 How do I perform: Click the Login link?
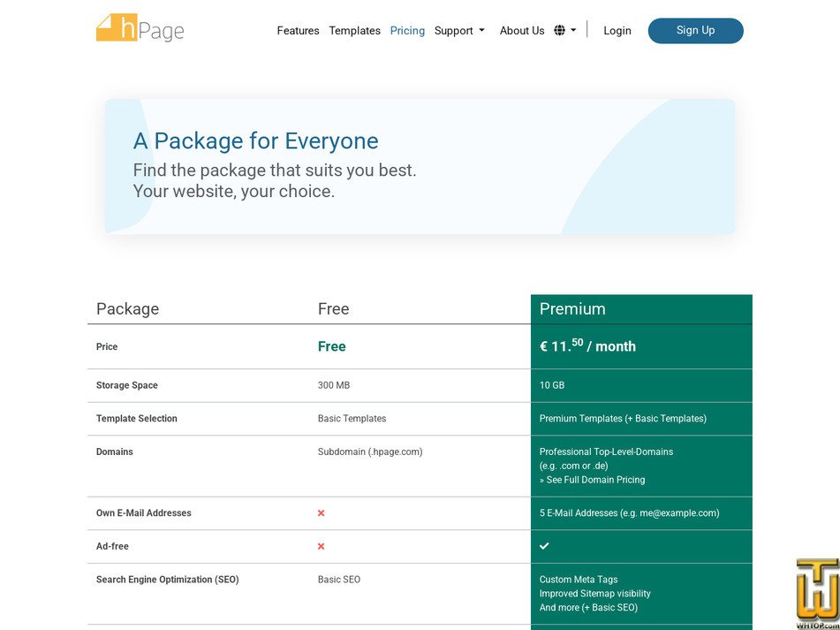pos(617,31)
